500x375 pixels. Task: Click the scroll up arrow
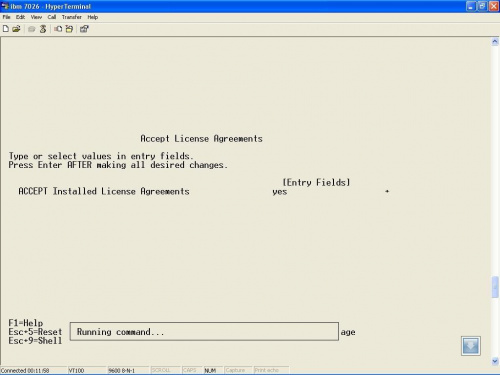point(495,42)
